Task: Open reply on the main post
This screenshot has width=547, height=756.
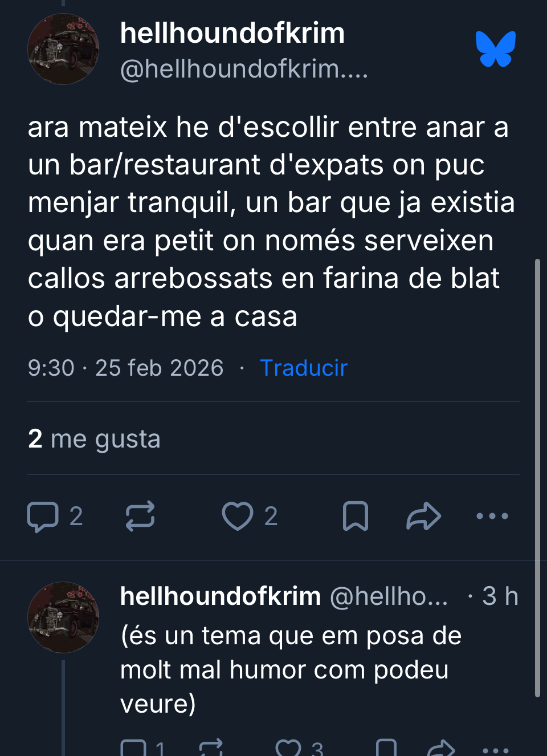Action: [x=55, y=517]
